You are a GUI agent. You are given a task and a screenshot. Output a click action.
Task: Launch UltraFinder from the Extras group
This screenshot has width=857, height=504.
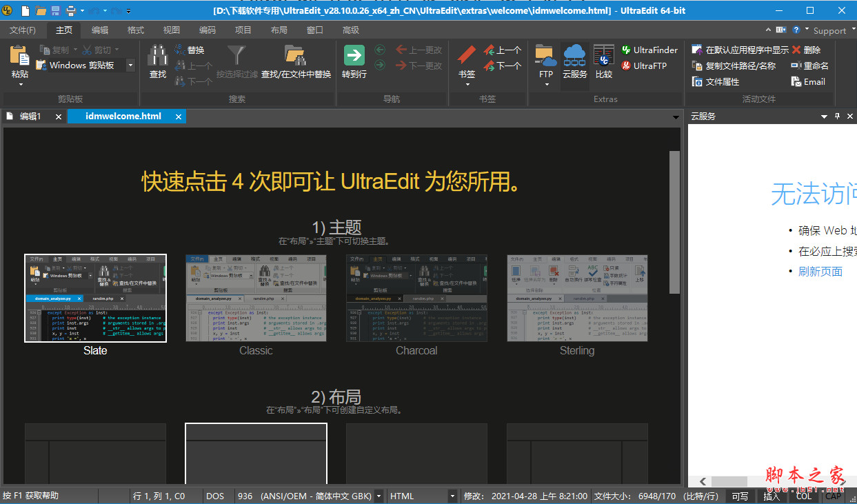649,49
